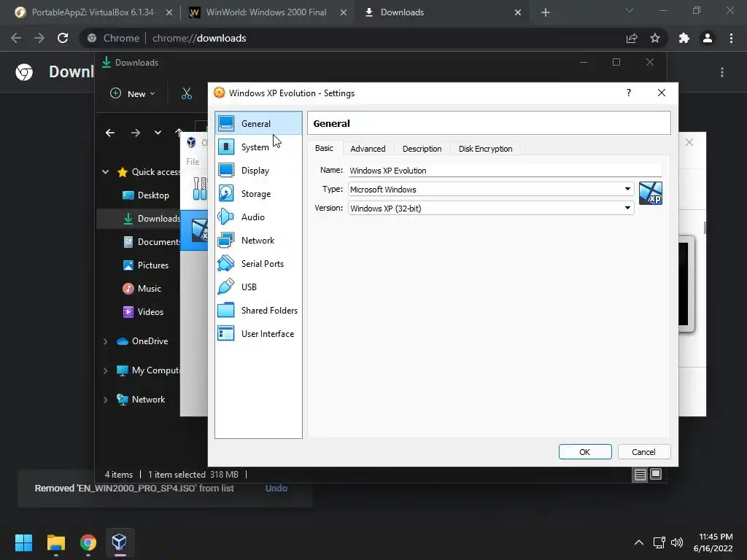Open the Chrome profile icon
This screenshot has width=747, height=560.
pyautogui.click(x=708, y=38)
